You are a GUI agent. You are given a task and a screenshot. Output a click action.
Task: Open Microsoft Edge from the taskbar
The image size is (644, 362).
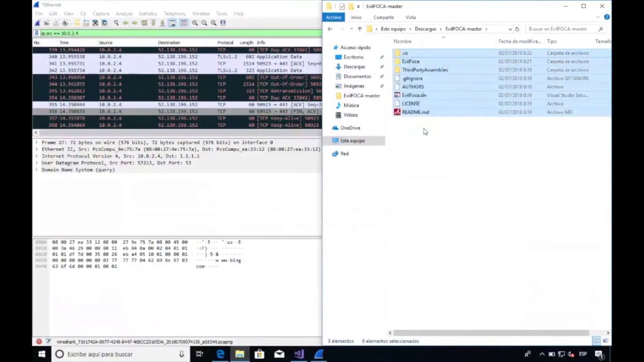click(x=220, y=354)
